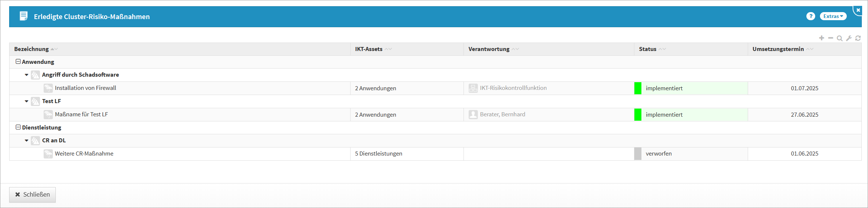Sort by the Bezeichnung column header
This screenshot has height=208, width=868.
point(32,49)
